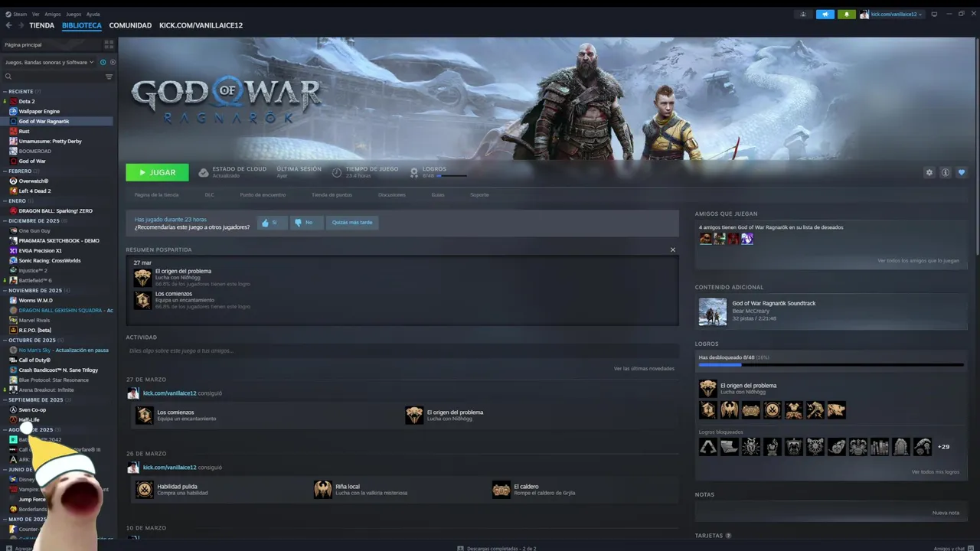This screenshot has width=980, height=551.
Task: Open the Discusiones tab
Action: (392, 194)
